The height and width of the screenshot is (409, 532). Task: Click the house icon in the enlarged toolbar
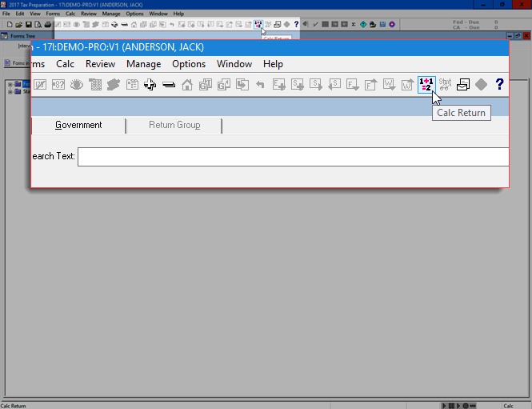tap(187, 85)
